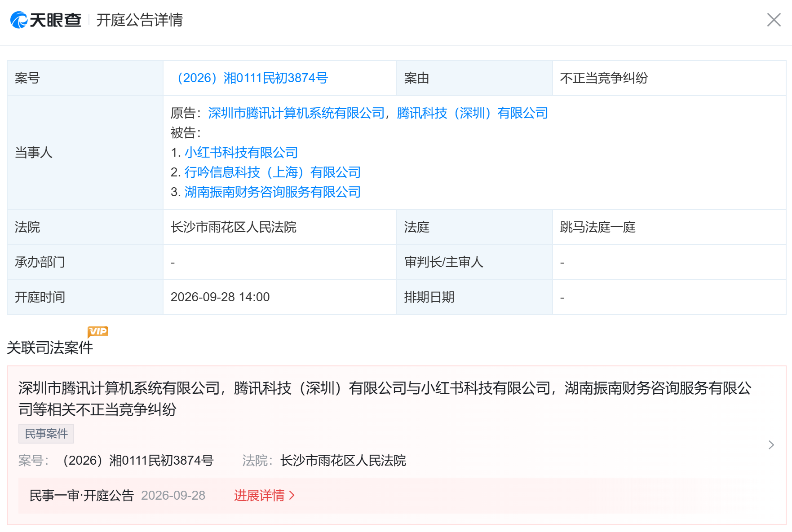The height and width of the screenshot is (532, 792).
Task: Click the 天眼查 logo
Action: pyautogui.click(x=46, y=20)
